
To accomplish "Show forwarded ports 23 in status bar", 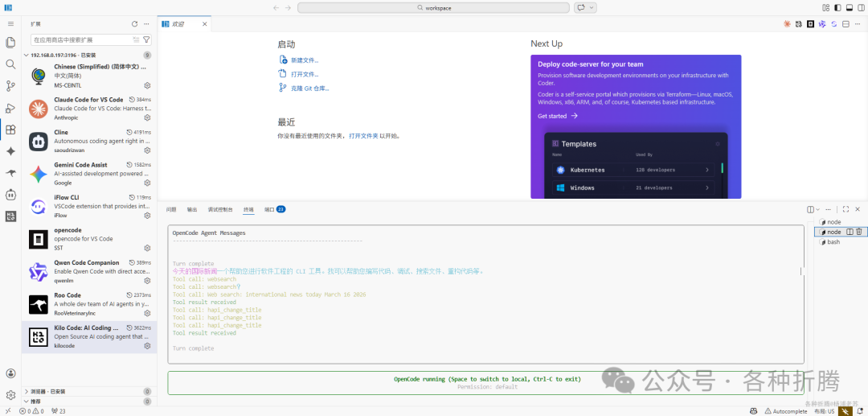I will [58, 411].
